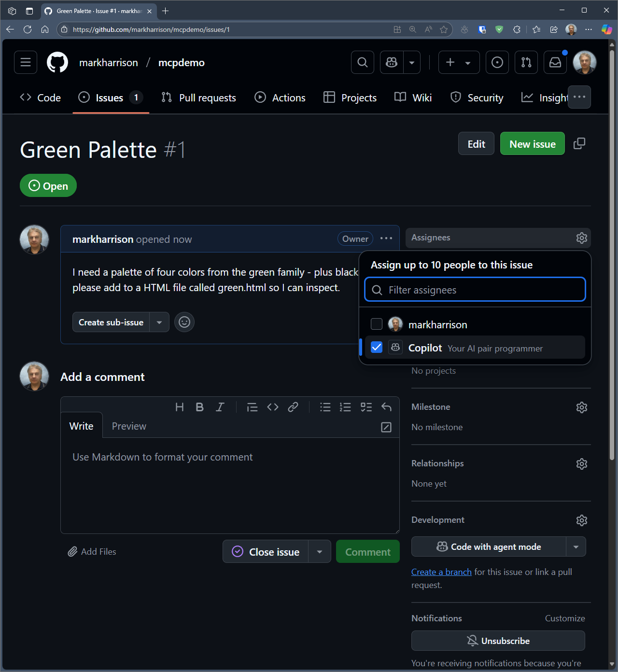
Task: Expand the Copilot dropdown arrow in header
Action: 412,62
